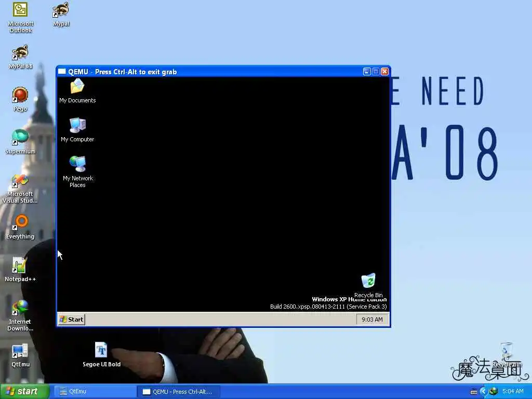Launch Microsoft Visual Studio shortcut
532x399 pixels.
click(x=20, y=189)
